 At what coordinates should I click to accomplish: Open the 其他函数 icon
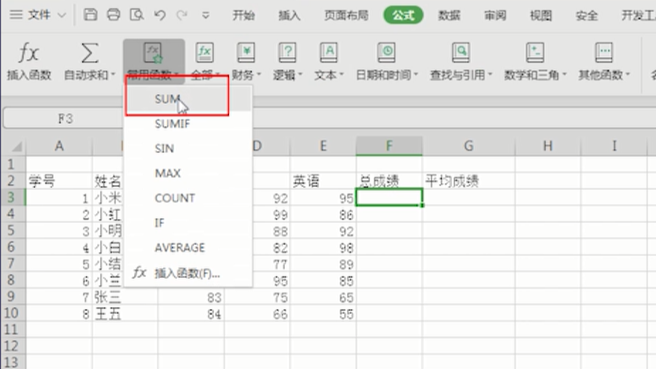point(604,53)
